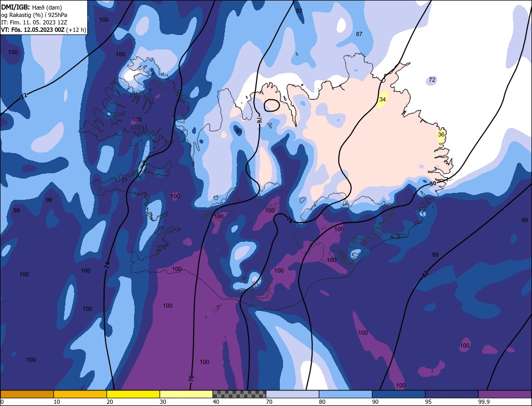Click the purple 99.9 and above legend swatch
The height and width of the screenshot is (406, 532).
click(505, 394)
